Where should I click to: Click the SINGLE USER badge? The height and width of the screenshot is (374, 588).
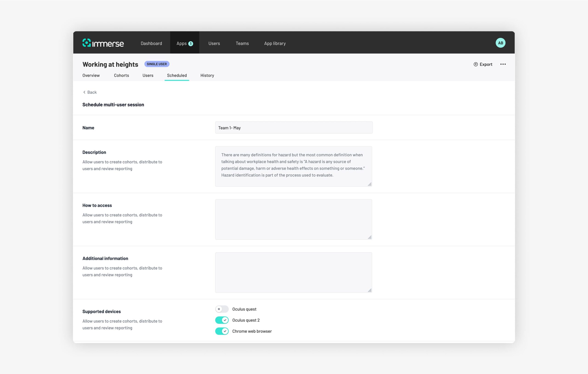(157, 64)
